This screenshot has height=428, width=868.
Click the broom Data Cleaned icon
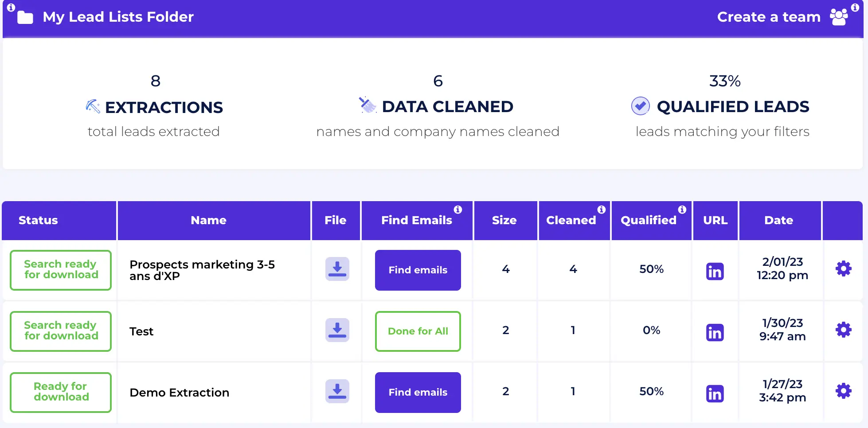coord(368,105)
